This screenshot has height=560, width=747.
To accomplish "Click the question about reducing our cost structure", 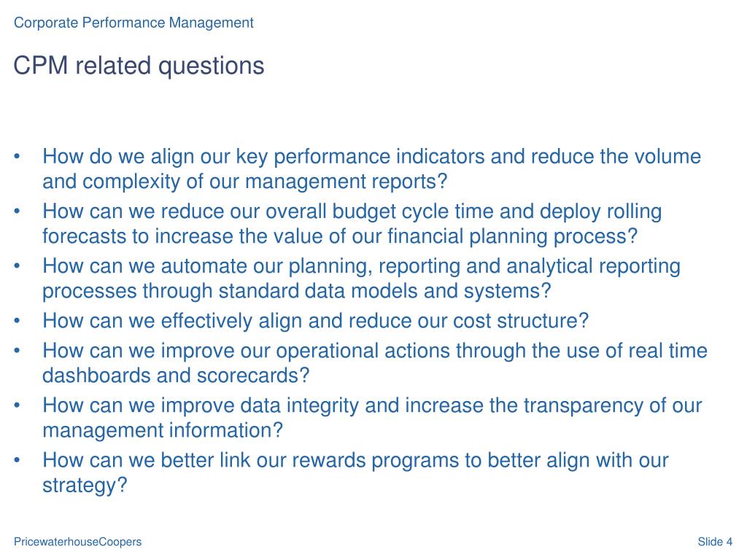I will 315,321.
